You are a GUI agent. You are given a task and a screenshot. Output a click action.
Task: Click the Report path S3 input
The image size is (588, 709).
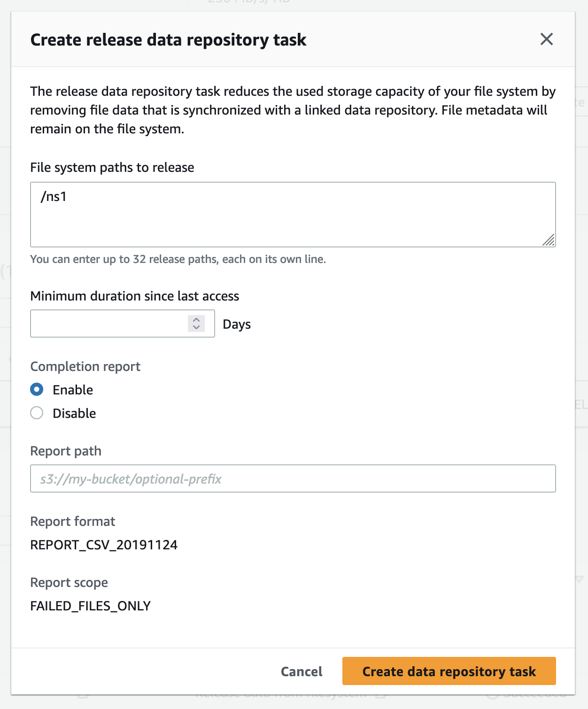[292, 478]
